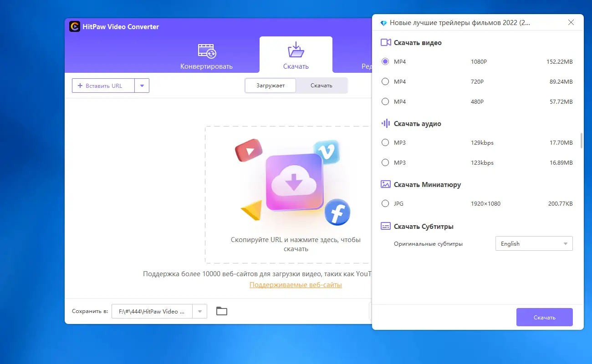Click the Скачать видео section heading
592x364 pixels.
click(x=418, y=43)
